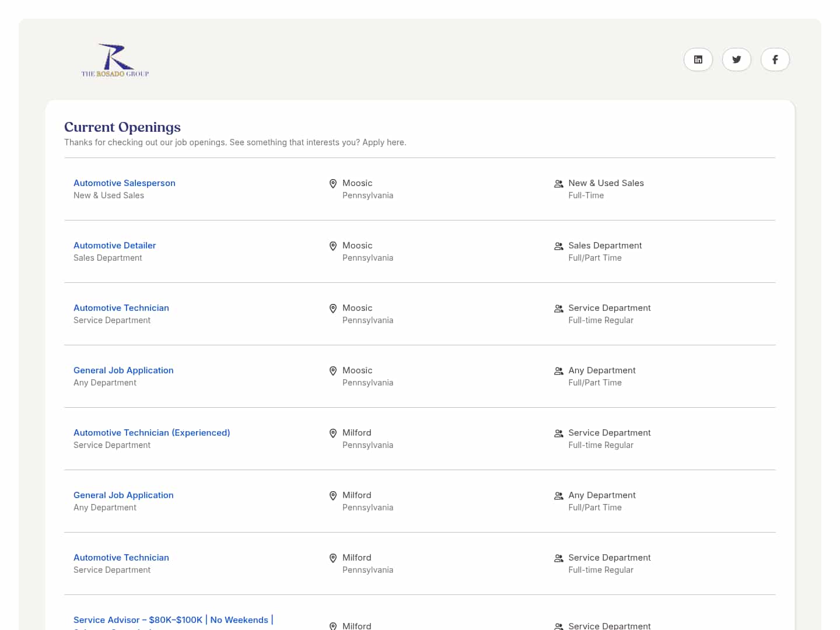The image size is (840, 630).
Task: Open General Job Application for Moosic
Action: pos(123,370)
